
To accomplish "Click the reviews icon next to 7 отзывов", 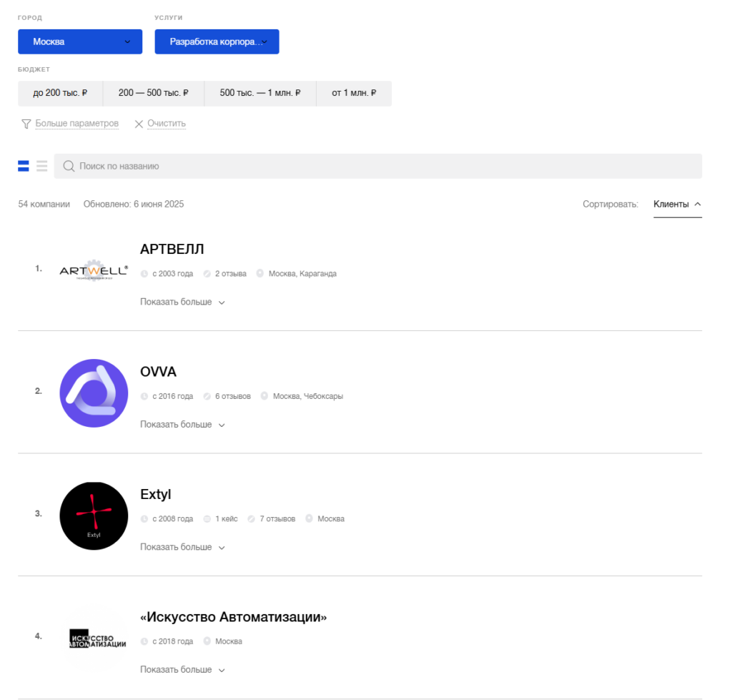I will 251,519.
